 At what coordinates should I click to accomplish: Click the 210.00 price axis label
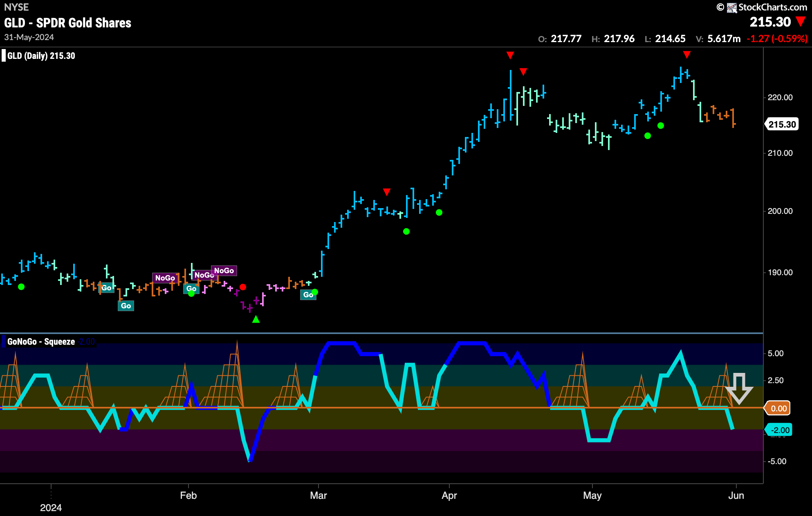780,153
